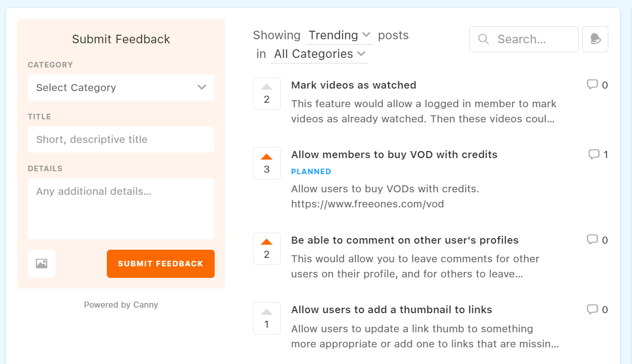Expand the Trending sort dropdown
This screenshot has height=364, width=632.
point(339,35)
